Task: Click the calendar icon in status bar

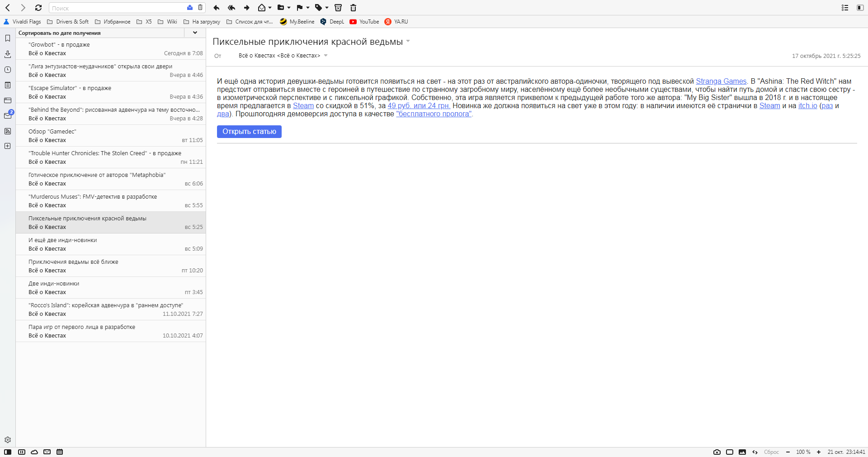Action: tap(60, 452)
